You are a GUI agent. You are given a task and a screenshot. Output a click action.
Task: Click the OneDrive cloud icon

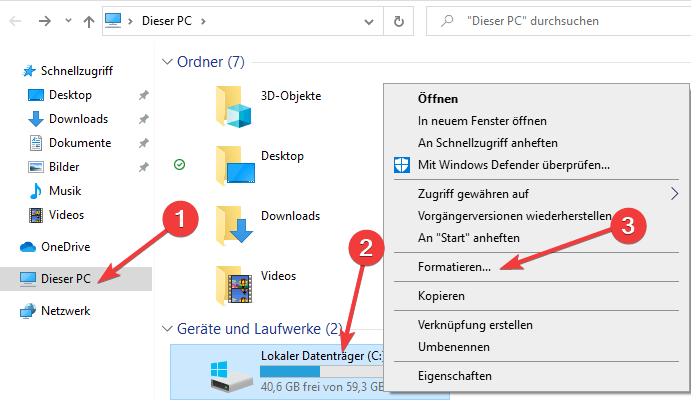tap(28, 247)
